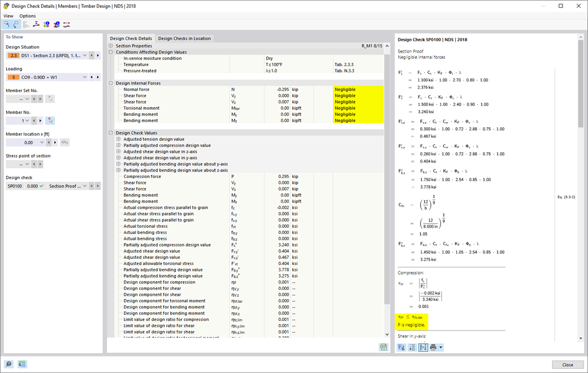Open the printer dropdown arrow
The image size is (588, 373).
(441, 348)
